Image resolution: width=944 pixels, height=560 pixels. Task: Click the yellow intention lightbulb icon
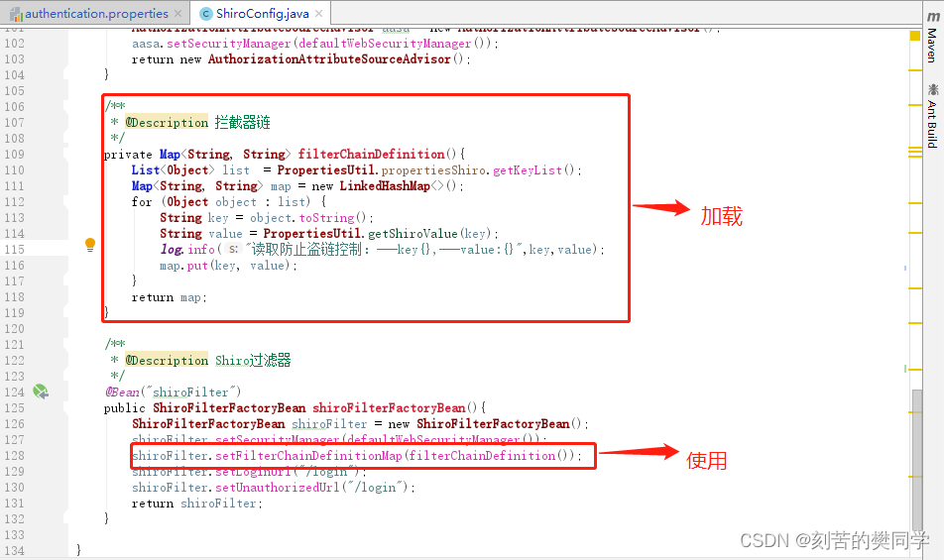pyautogui.click(x=90, y=245)
